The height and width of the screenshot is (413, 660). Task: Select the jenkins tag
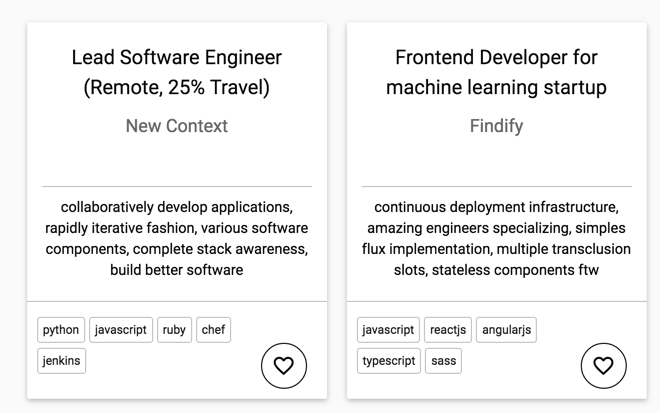tap(62, 360)
